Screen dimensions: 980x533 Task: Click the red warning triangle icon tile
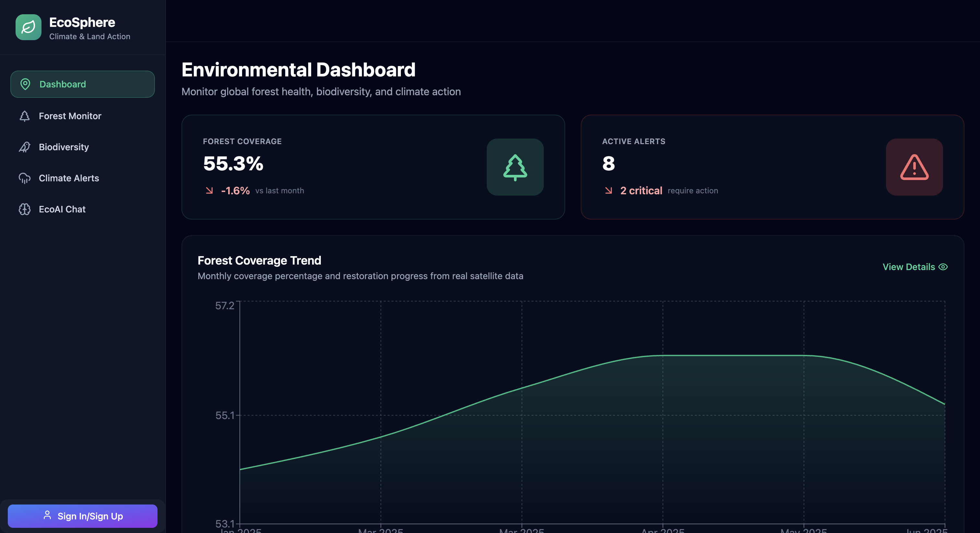pyautogui.click(x=914, y=167)
